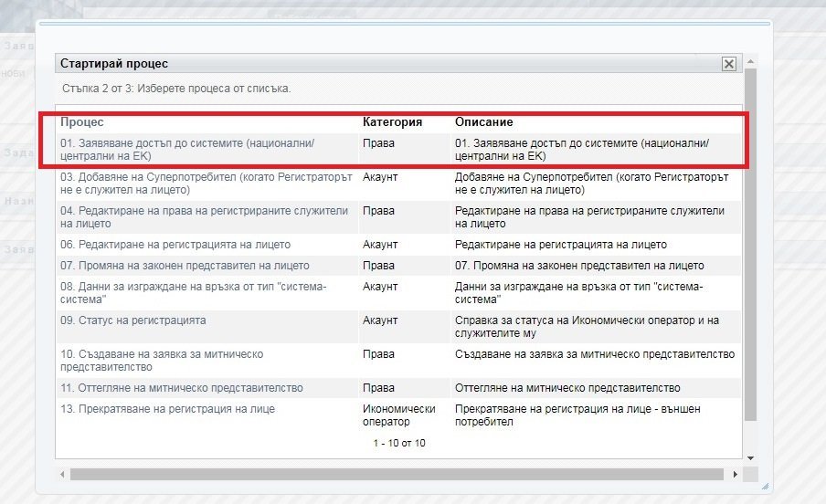The height and width of the screenshot is (504, 826).
Task: Select 07. Промяна на законен представител
Action: pyautogui.click(x=185, y=266)
